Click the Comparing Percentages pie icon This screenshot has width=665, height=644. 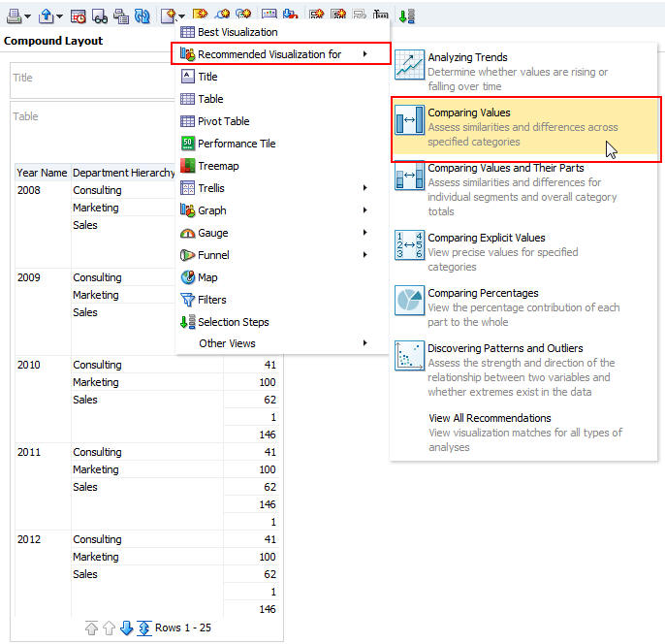409,301
